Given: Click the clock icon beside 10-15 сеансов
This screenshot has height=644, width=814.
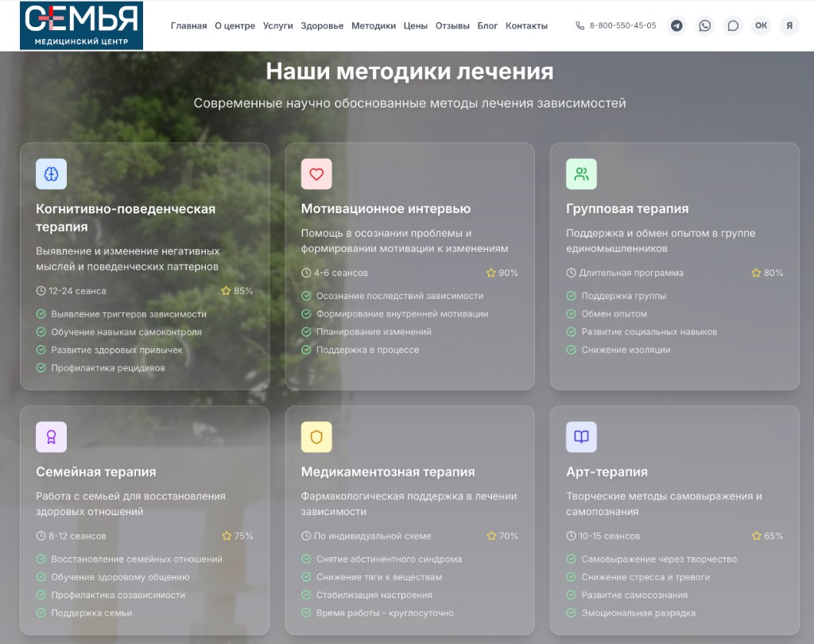Looking at the screenshot, I should (571, 536).
